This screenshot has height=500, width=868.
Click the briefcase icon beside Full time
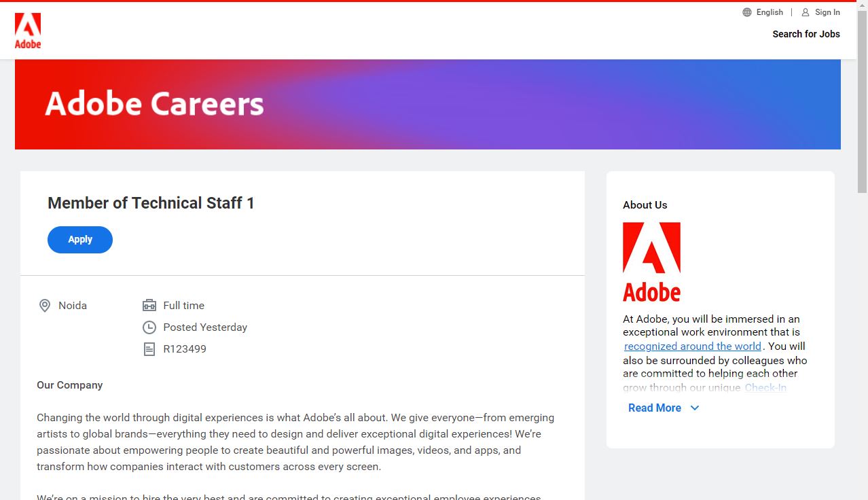(x=149, y=306)
